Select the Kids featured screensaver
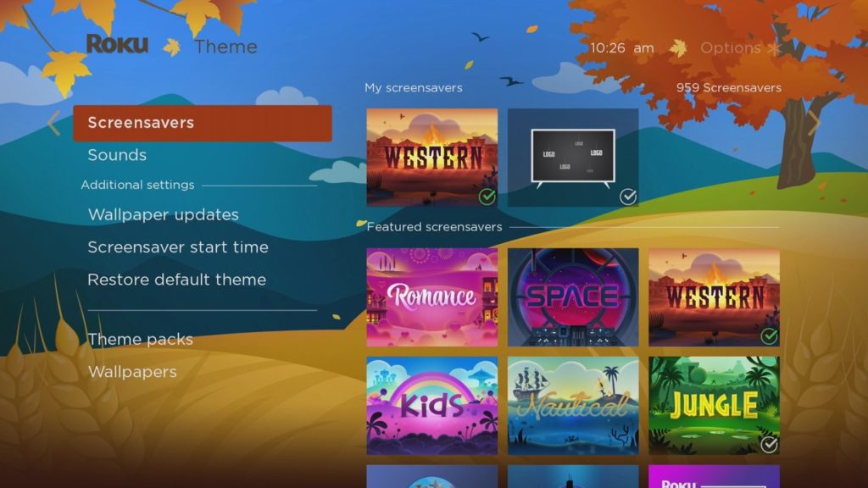This screenshot has width=868, height=488. pyautogui.click(x=431, y=406)
